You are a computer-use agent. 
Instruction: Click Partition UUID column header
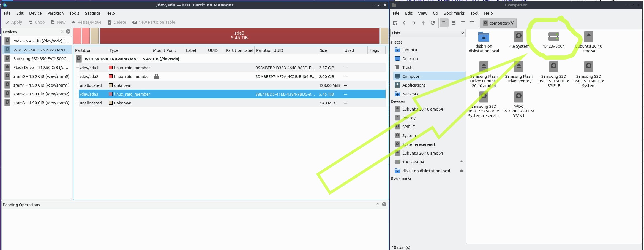(286, 50)
